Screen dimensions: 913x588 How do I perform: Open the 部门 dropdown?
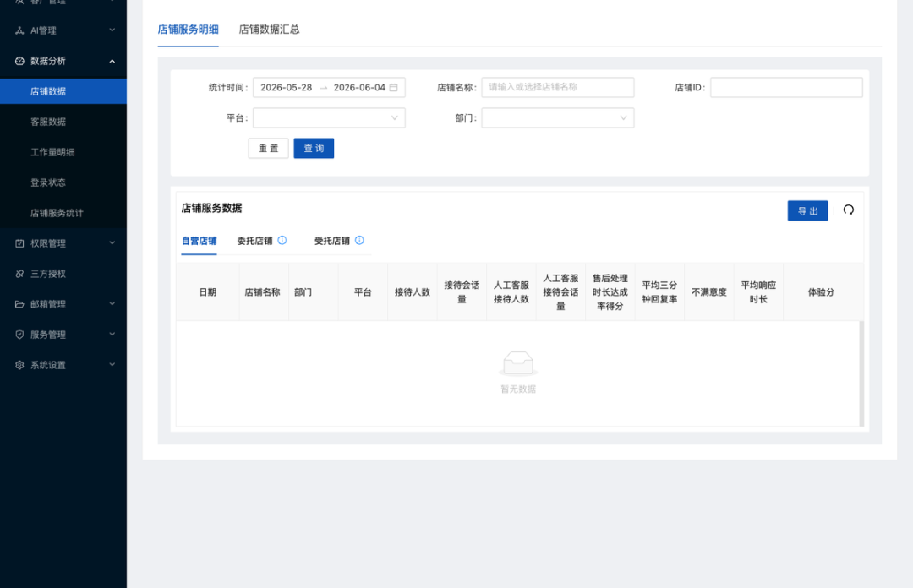pyautogui.click(x=558, y=118)
